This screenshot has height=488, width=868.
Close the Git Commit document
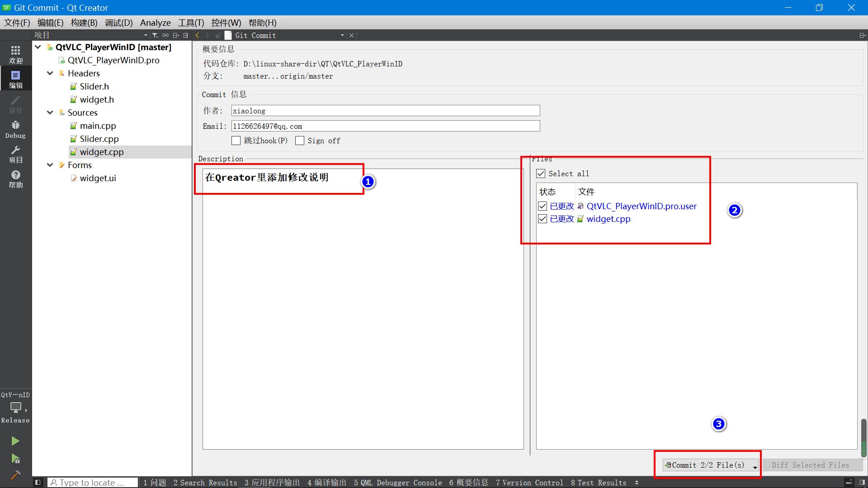click(x=352, y=35)
